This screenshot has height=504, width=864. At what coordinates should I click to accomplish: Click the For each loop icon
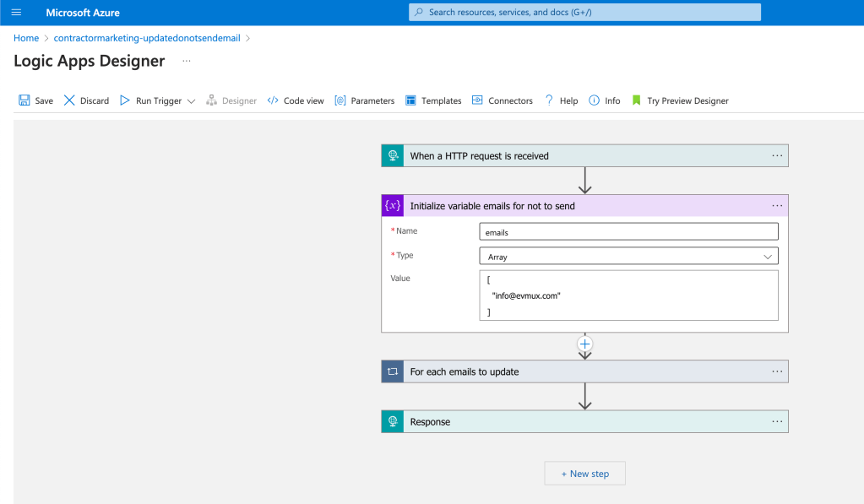(x=393, y=371)
